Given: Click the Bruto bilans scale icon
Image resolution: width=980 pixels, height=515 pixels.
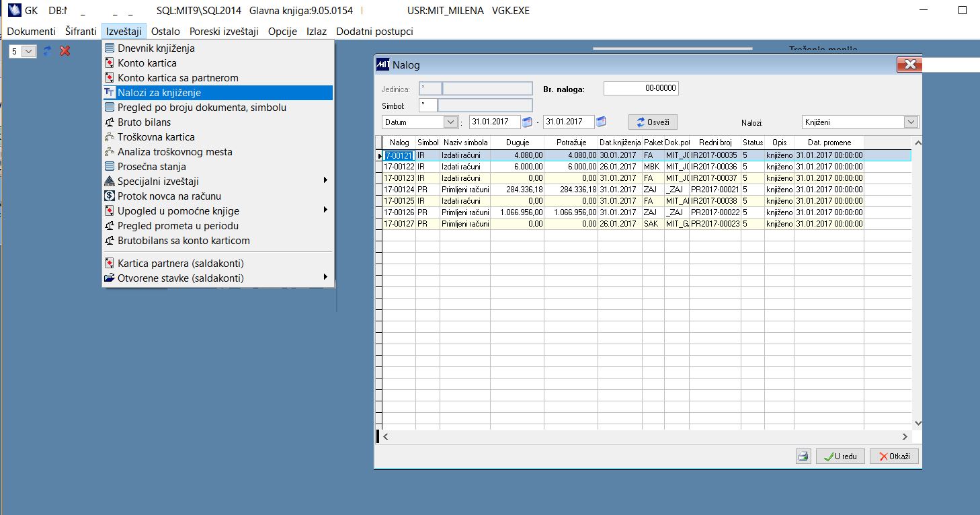Looking at the screenshot, I should 110,122.
